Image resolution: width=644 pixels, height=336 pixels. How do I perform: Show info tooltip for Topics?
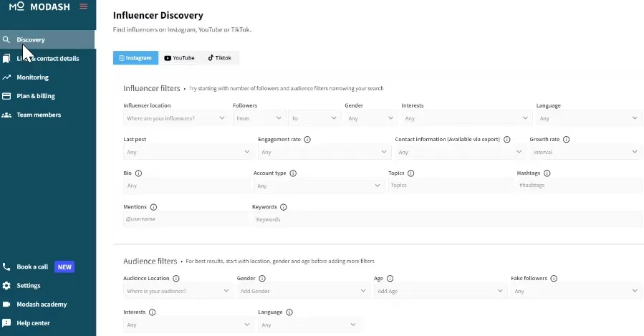pos(410,173)
